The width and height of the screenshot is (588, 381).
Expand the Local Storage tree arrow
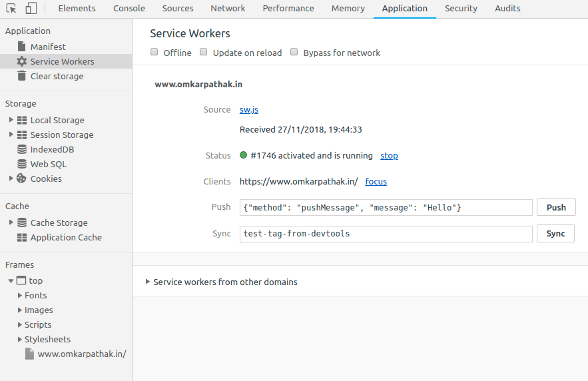click(11, 120)
